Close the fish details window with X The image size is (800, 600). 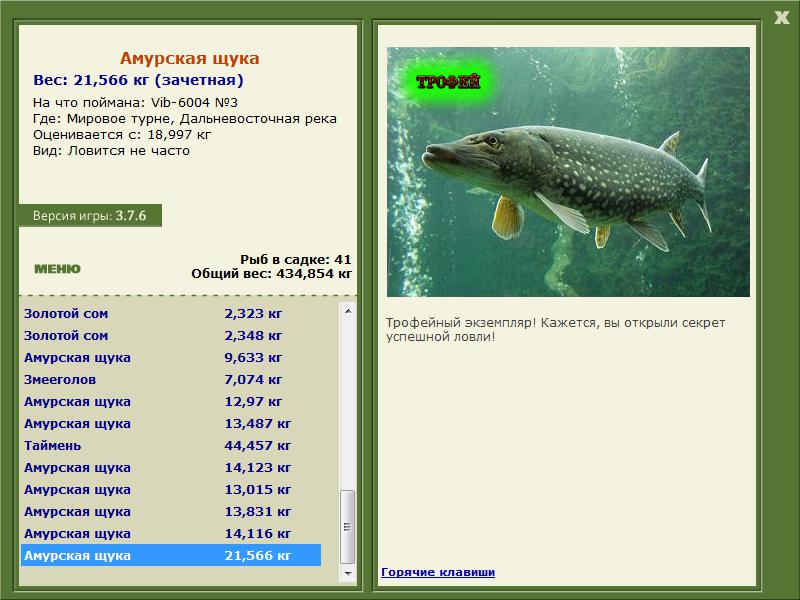(x=781, y=18)
